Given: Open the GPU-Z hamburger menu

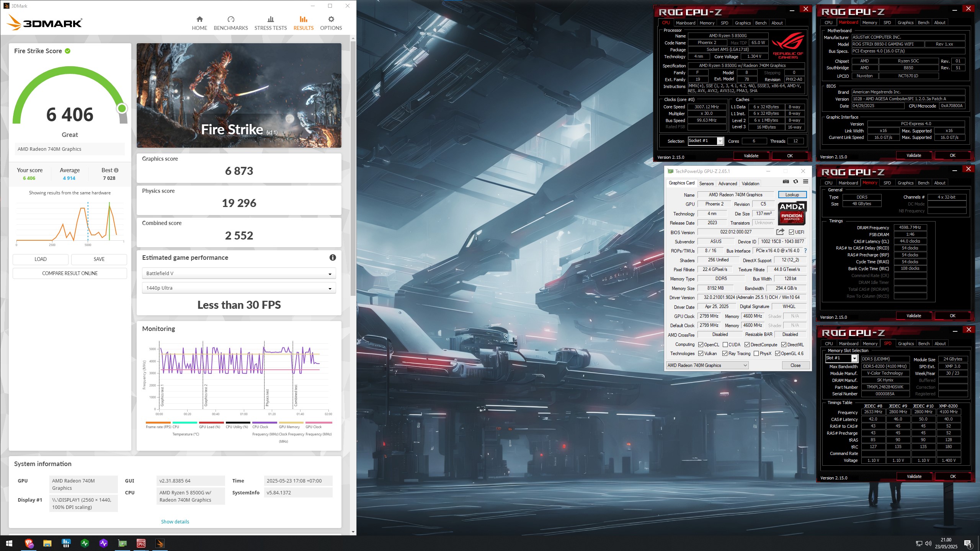Looking at the screenshot, I should point(805,182).
